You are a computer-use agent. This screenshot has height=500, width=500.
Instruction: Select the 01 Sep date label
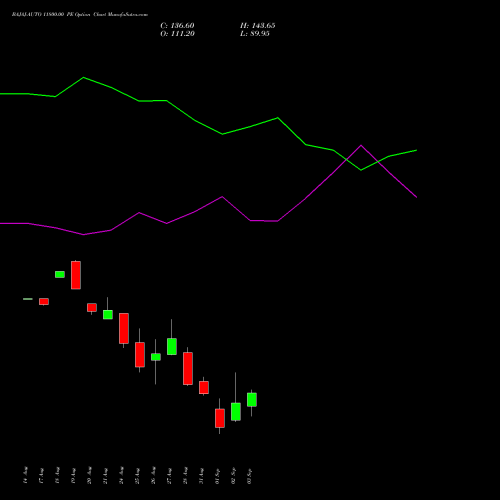click(218, 475)
